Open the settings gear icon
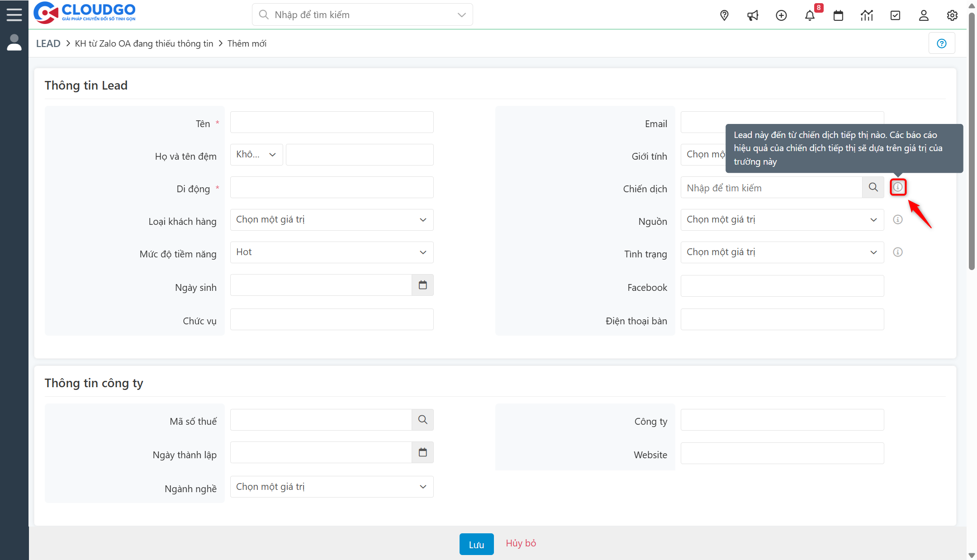 (952, 15)
